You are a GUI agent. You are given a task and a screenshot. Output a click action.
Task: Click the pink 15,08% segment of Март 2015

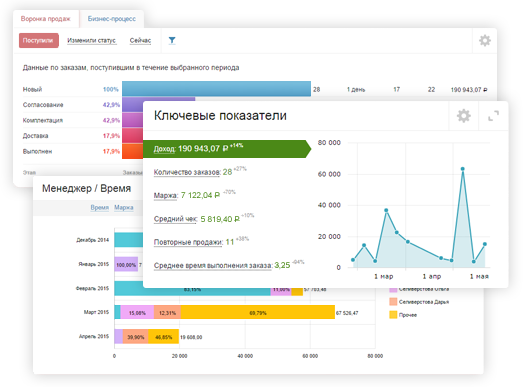pyautogui.click(x=137, y=312)
